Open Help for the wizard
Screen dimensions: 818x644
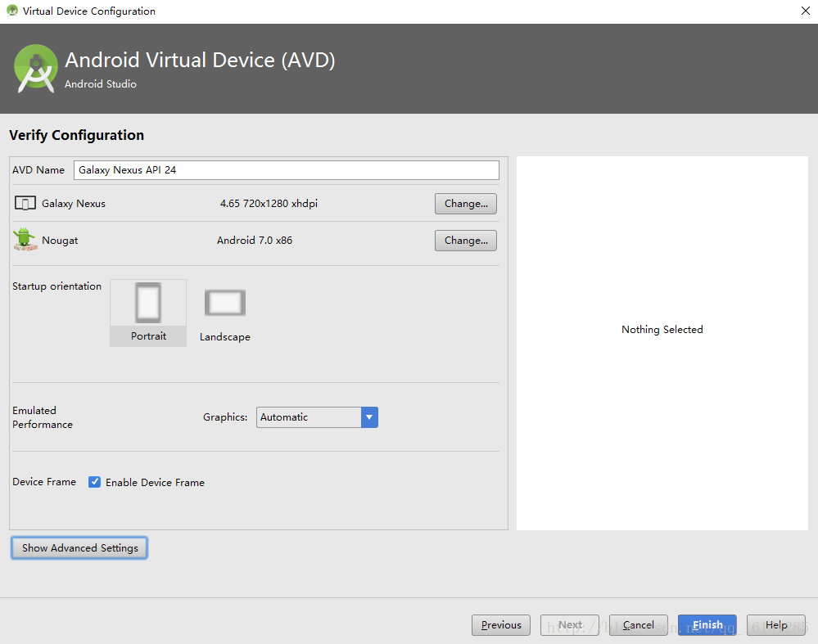(775, 624)
